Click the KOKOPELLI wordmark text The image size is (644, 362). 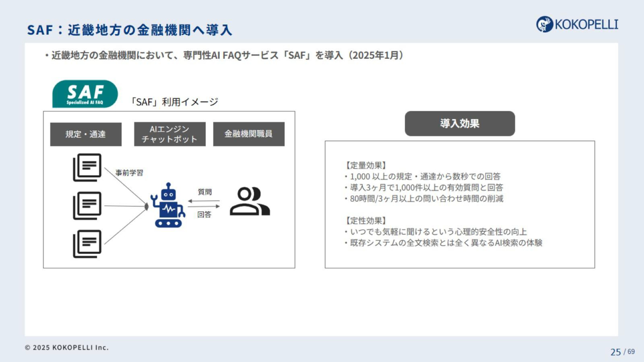587,24
